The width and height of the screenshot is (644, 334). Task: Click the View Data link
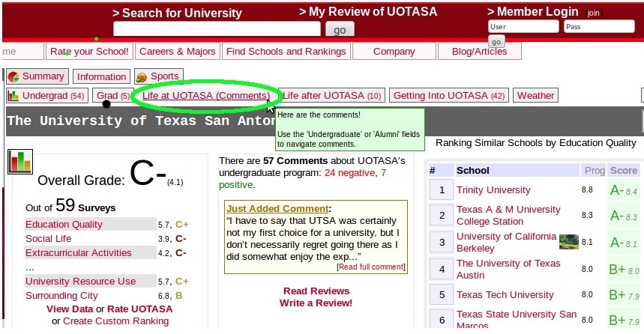click(70, 309)
